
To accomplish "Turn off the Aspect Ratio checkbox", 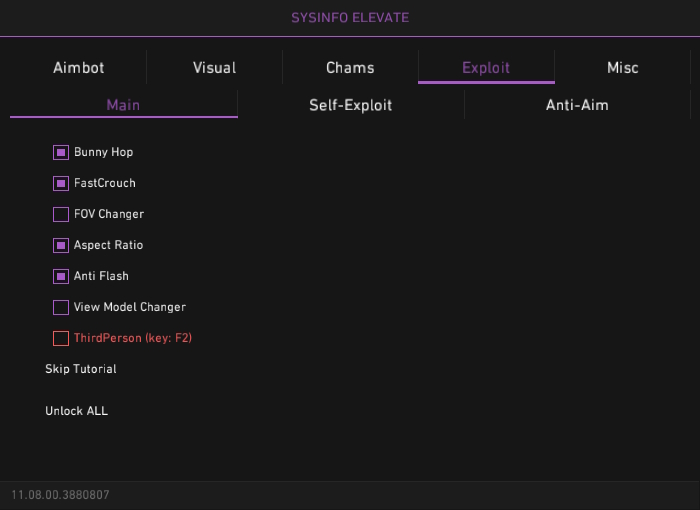I will click(x=61, y=246).
